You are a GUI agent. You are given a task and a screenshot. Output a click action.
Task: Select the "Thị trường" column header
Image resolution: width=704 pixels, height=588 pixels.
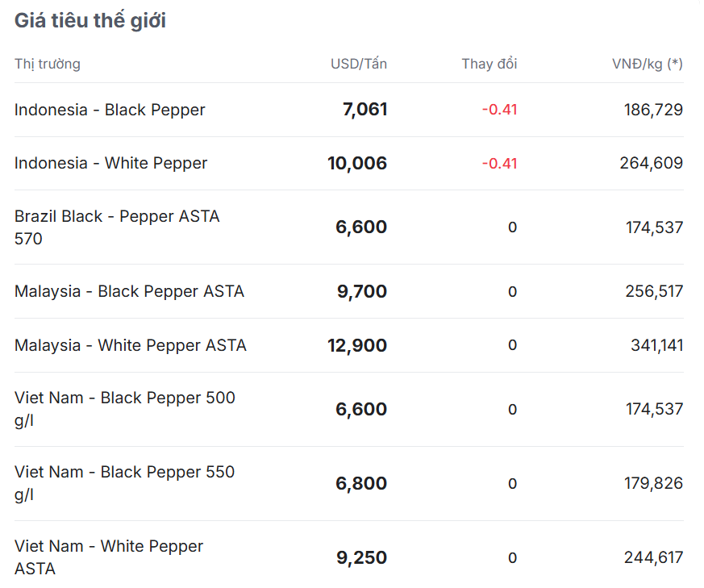48,64
